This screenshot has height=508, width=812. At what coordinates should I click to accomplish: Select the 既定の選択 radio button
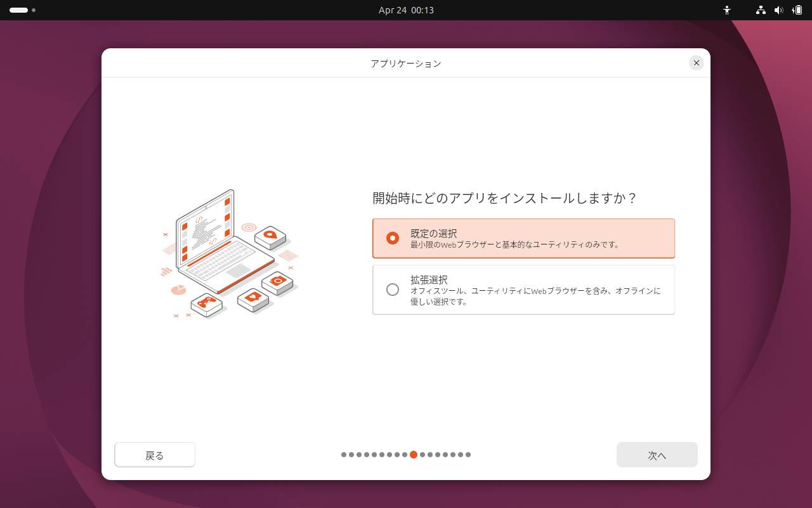[393, 237]
